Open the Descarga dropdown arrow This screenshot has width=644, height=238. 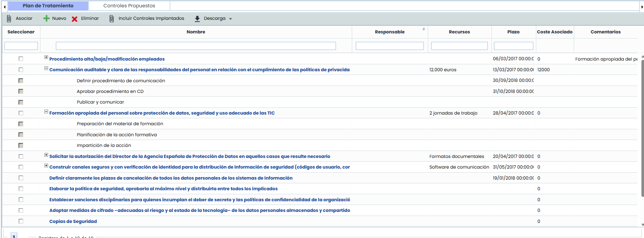point(230,19)
